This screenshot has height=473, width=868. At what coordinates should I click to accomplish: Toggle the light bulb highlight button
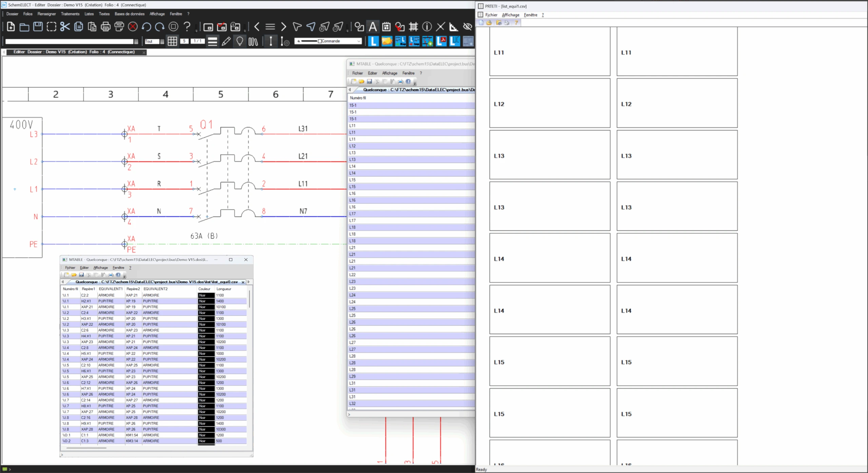coord(240,41)
